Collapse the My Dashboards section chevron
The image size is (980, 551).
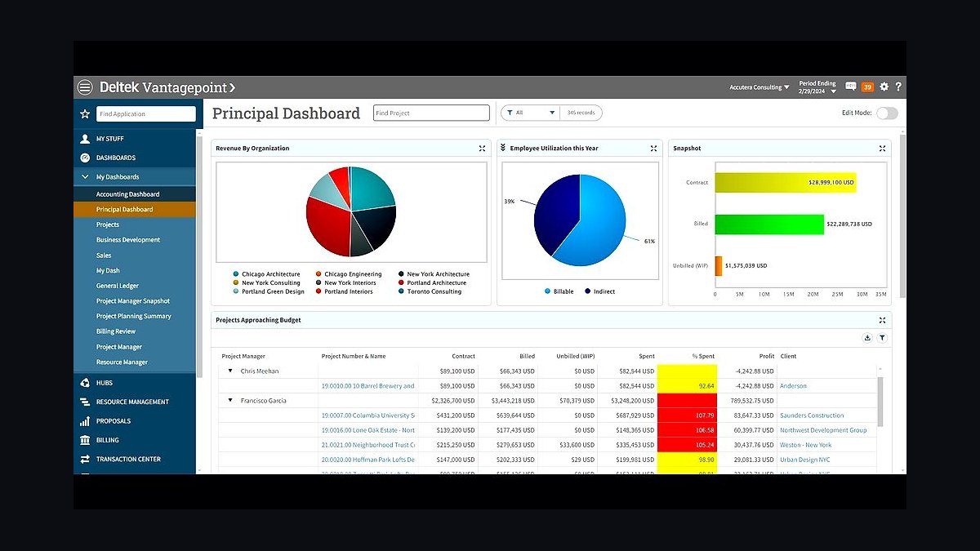click(85, 177)
